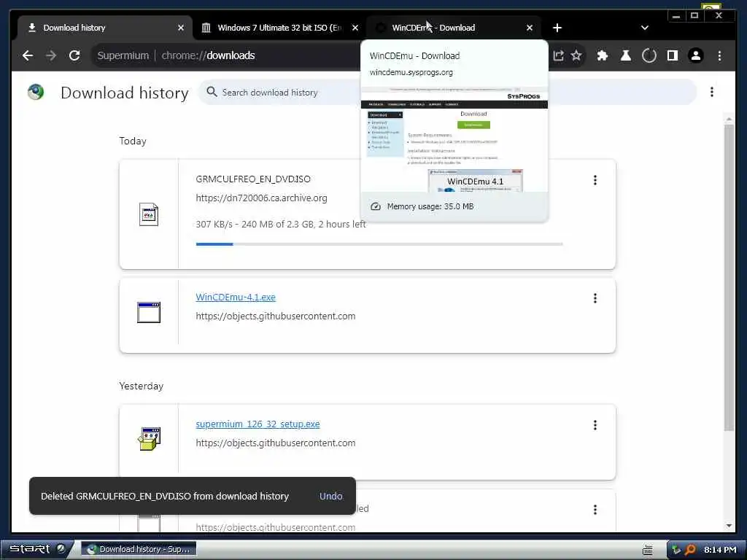Image resolution: width=747 pixels, height=560 pixels.
Task: Open a new tab with plus button
Action: click(x=557, y=28)
